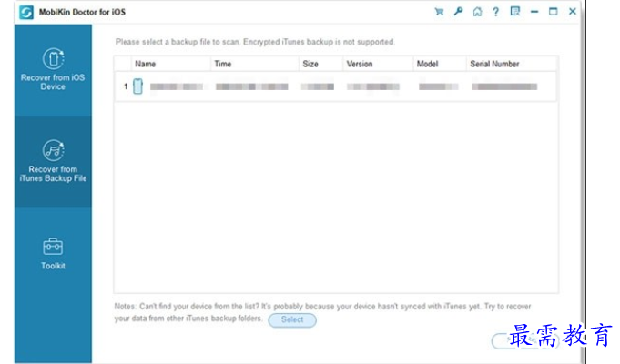Viewport: 620px width, 364px height.
Task: Sort by the Size column header
Action: point(320,64)
